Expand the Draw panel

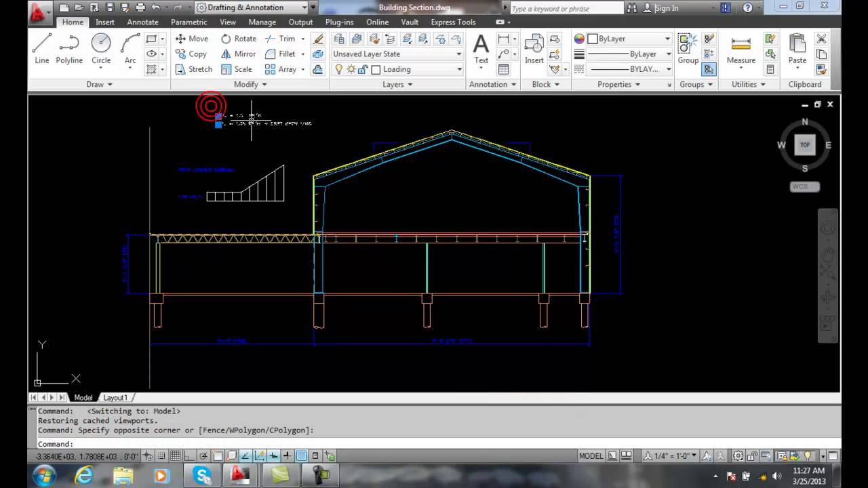(99, 85)
